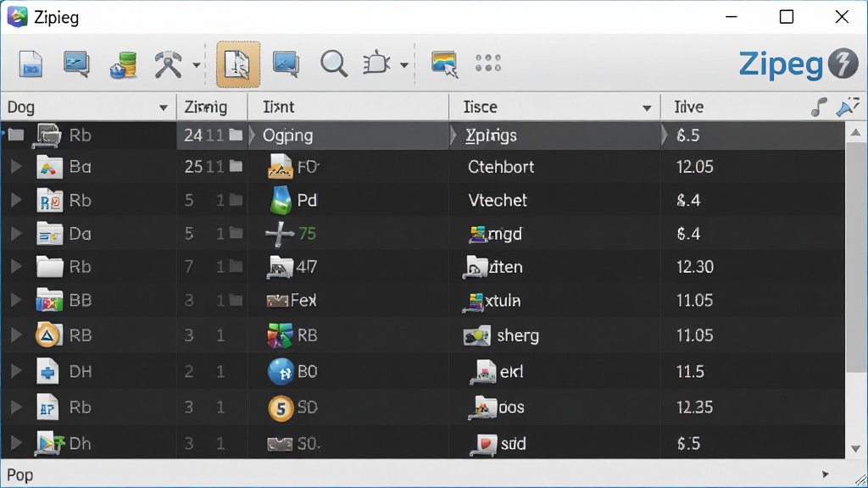Screen dimensions: 868x488
Task: Click the BO blue globe icon
Action: (x=281, y=371)
